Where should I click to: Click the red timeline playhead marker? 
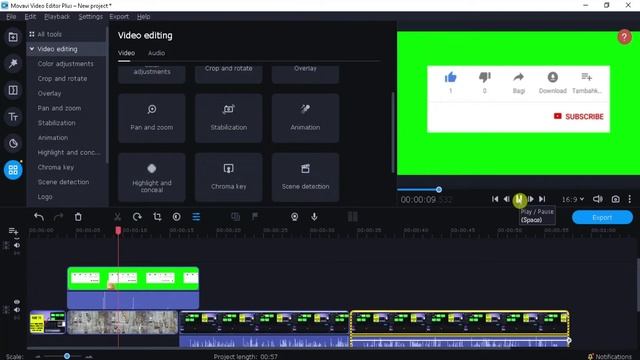(118, 231)
